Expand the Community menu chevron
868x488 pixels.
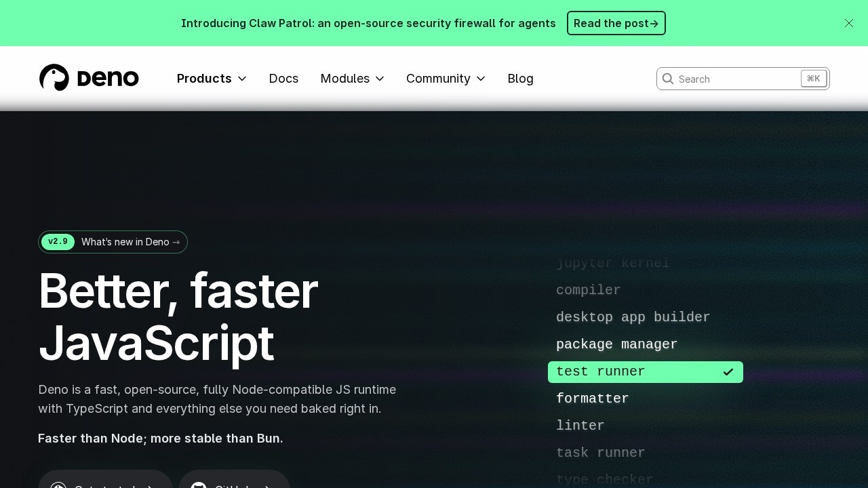pyautogui.click(x=481, y=79)
